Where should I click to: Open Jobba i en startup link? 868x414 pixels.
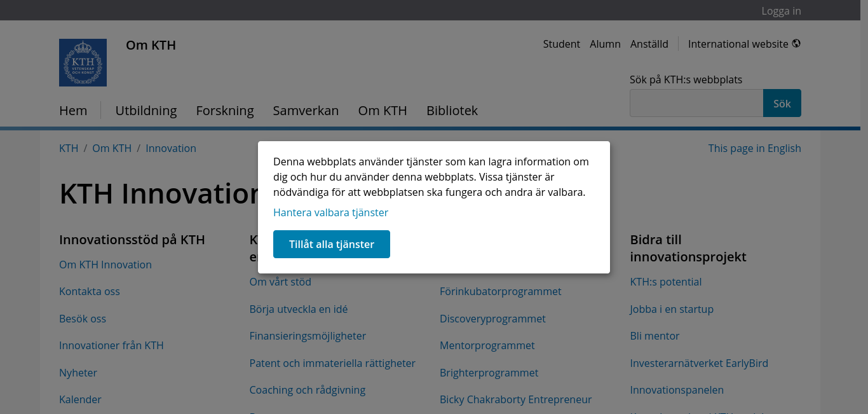point(672,309)
